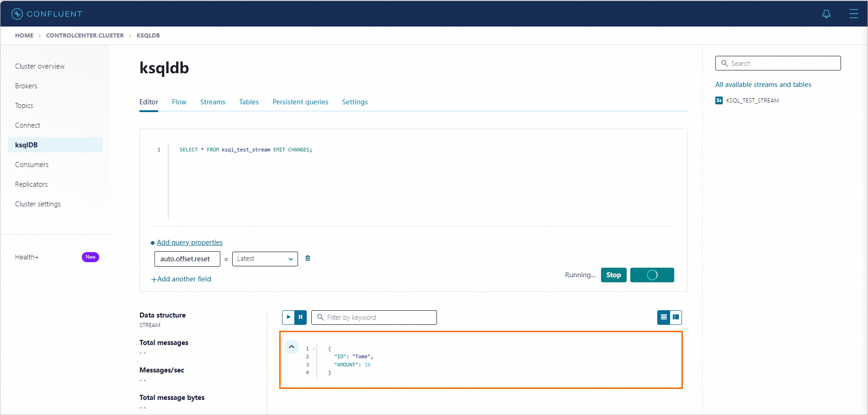Click the New badge next to Health+

pyautogui.click(x=91, y=257)
